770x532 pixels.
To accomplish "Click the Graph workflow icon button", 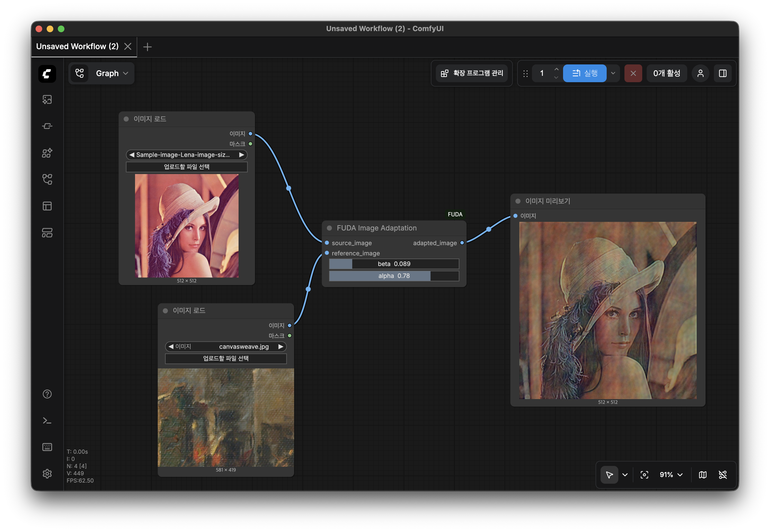I will [x=80, y=73].
